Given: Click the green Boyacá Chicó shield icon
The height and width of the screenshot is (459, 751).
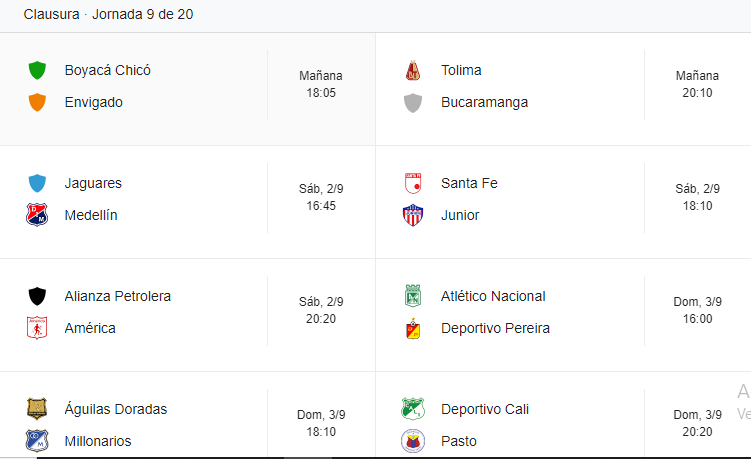Looking at the screenshot, I should 37,70.
